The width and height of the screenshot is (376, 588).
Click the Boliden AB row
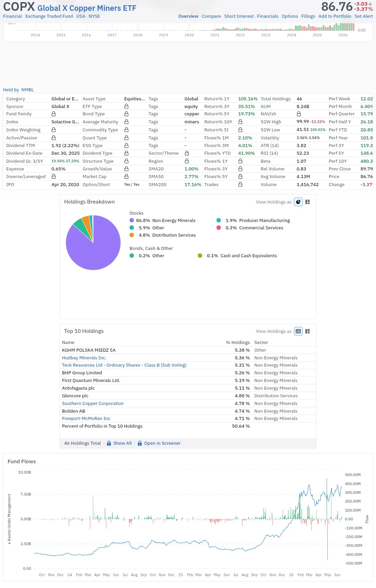point(188,411)
